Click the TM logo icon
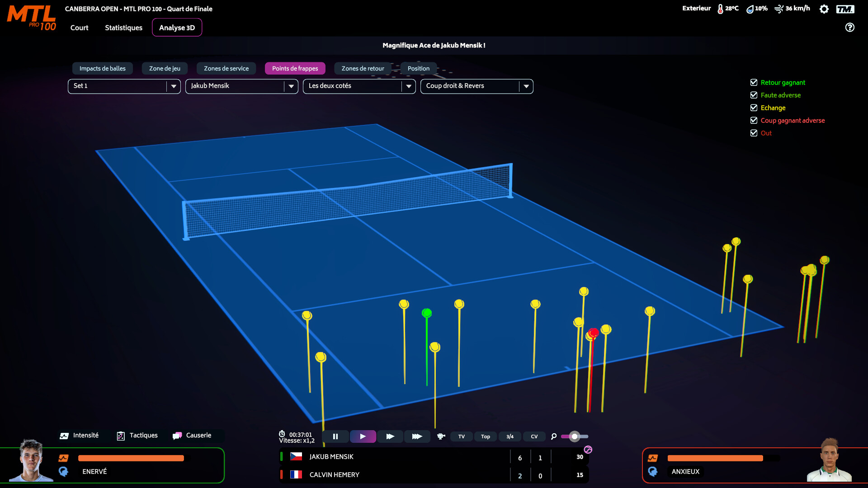The height and width of the screenshot is (488, 868). pos(845,9)
